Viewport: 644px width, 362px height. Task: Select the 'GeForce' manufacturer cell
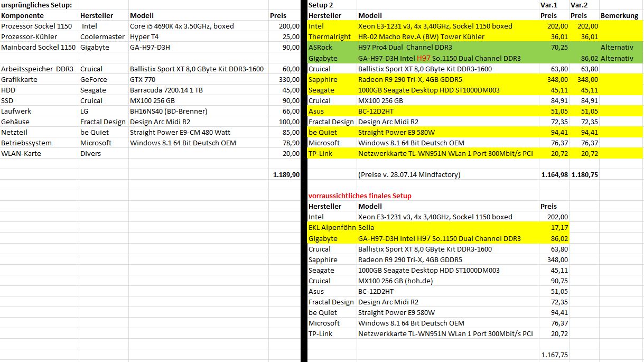pyautogui.click(x=104, y=79)
